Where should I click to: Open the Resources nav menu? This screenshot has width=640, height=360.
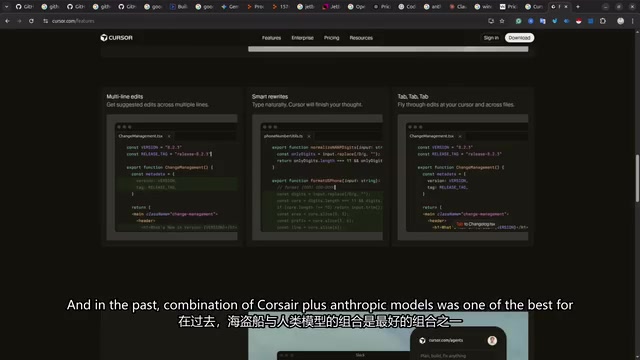tap(361, 38)
